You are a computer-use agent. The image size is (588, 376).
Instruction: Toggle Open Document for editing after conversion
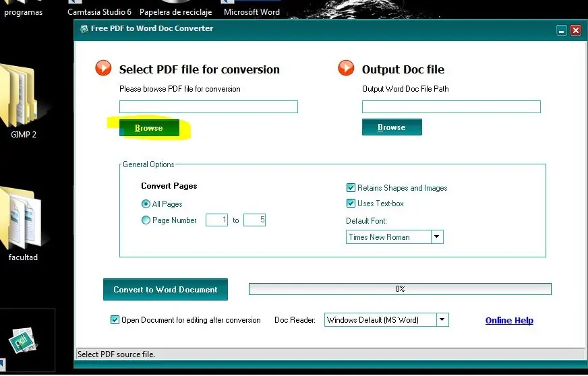coord(115,320)
